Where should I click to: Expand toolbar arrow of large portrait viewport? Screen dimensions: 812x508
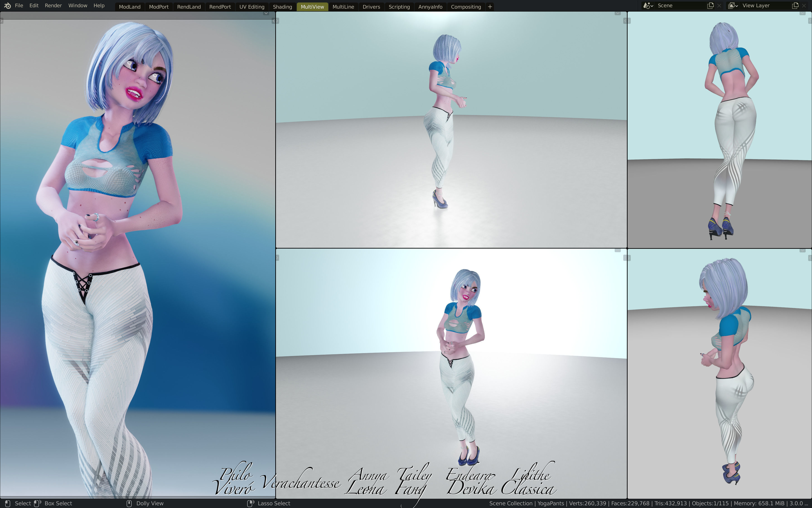pyautogui.click(x=2, y=21)
